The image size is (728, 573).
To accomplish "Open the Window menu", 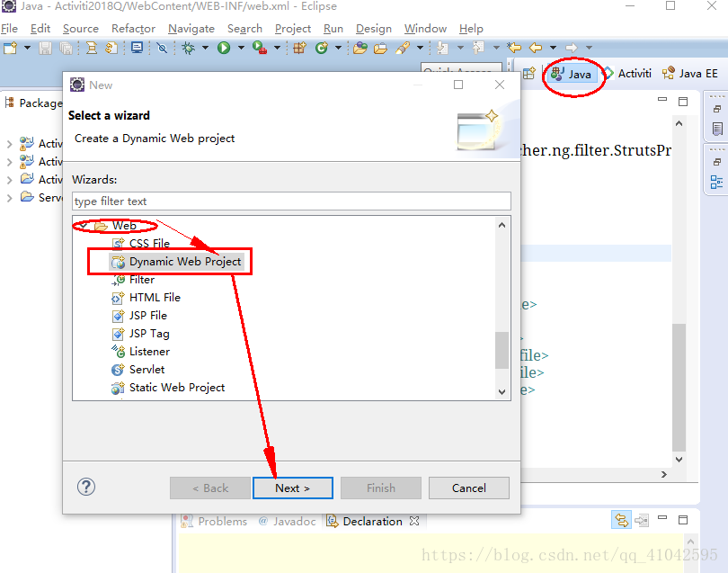I will (x=425, y=29).
